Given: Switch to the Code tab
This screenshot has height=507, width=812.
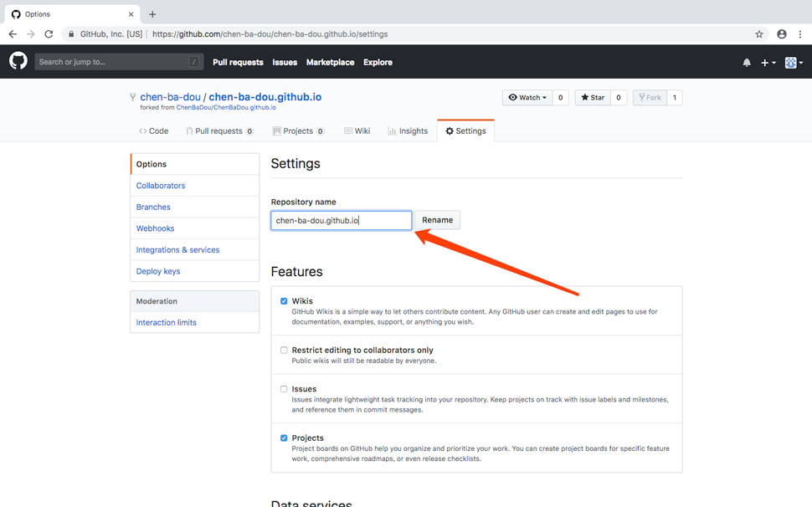Looking at the screenshot, I should point(154,131).
